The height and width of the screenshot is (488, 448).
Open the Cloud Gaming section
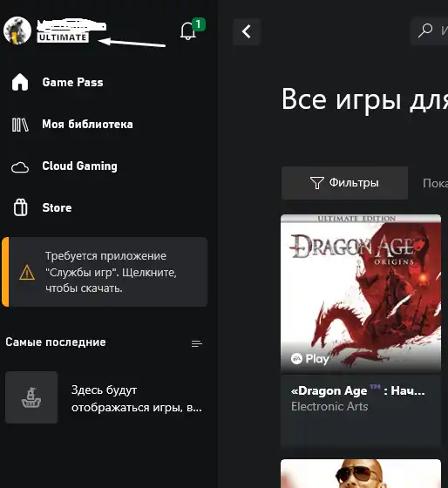79,166
